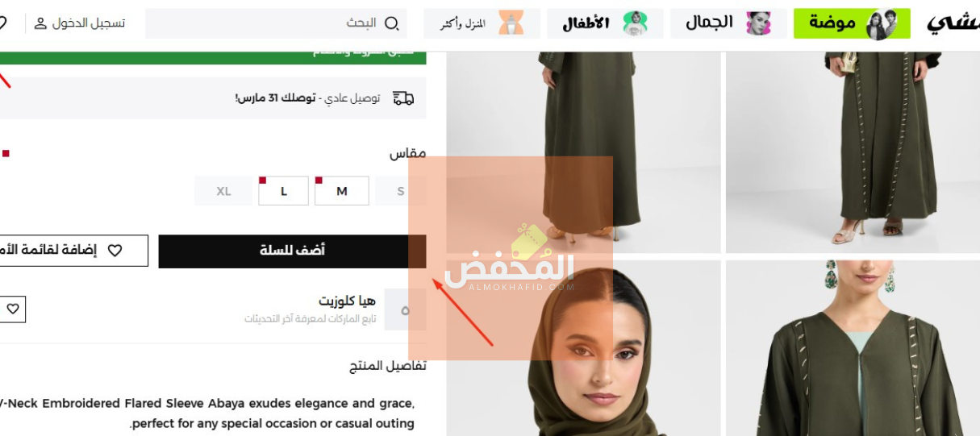Click the search magnifier icon
This screenshot has width=980, height=436.
click(x=391, y=23)
